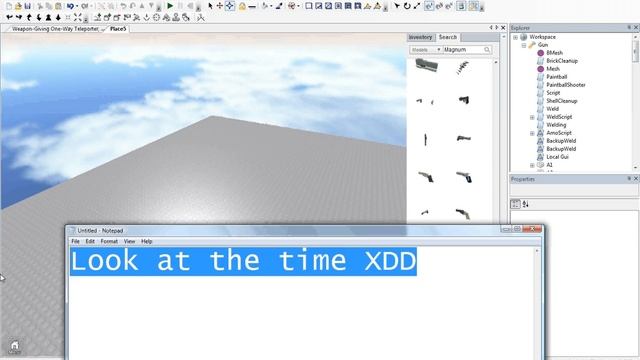
Task: Click the padlock Lock tool icon
Action: [242, 7]
